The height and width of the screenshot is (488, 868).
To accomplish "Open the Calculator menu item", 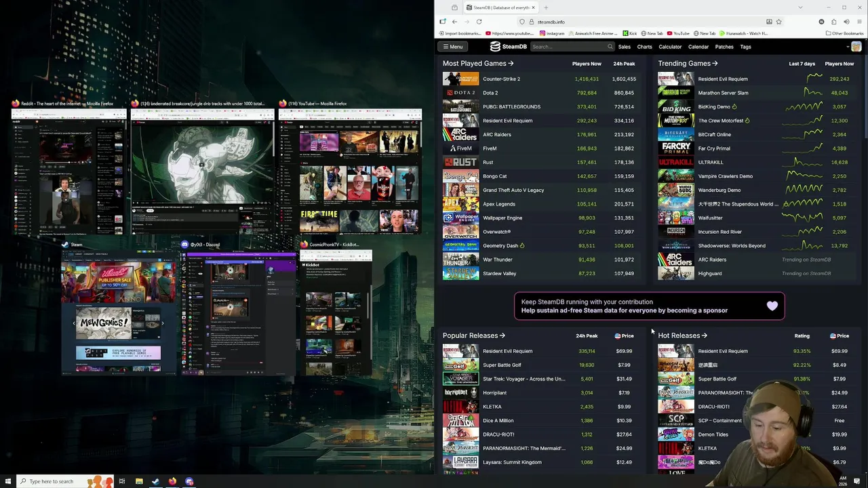I will pyautogui.click(x=670, y=47).
